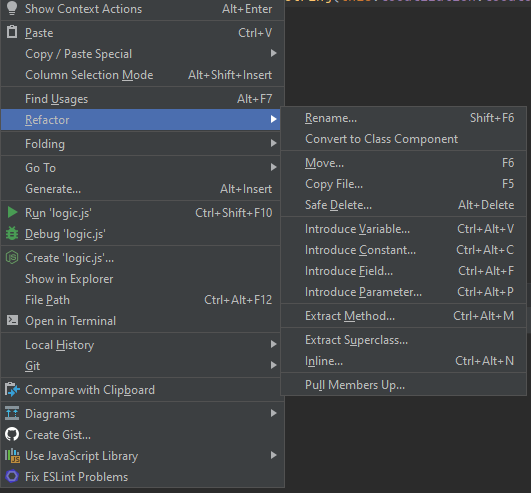Choose Rename... in the Refactor submenu

404,118
